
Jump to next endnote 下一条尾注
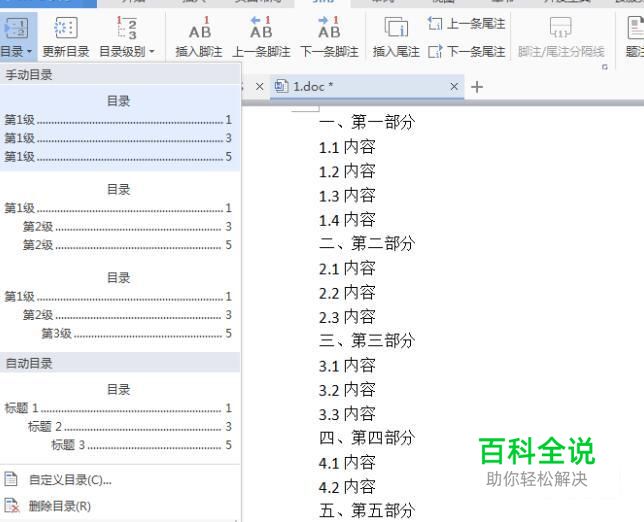click(x=466, y=51)
